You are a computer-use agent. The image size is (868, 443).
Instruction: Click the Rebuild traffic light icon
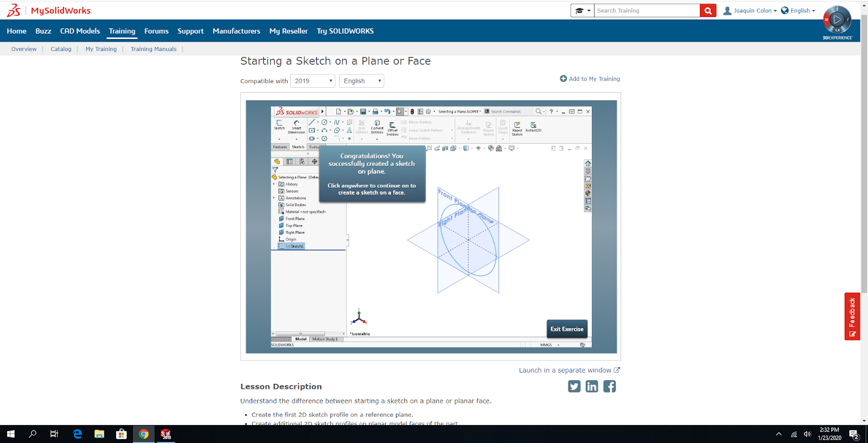[412, 112]
